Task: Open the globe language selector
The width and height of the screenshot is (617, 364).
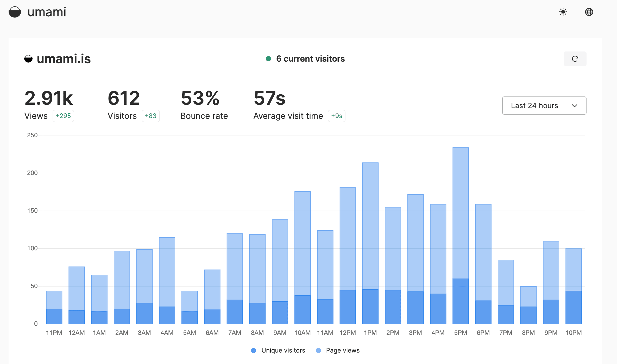Action: pos(589,12)
